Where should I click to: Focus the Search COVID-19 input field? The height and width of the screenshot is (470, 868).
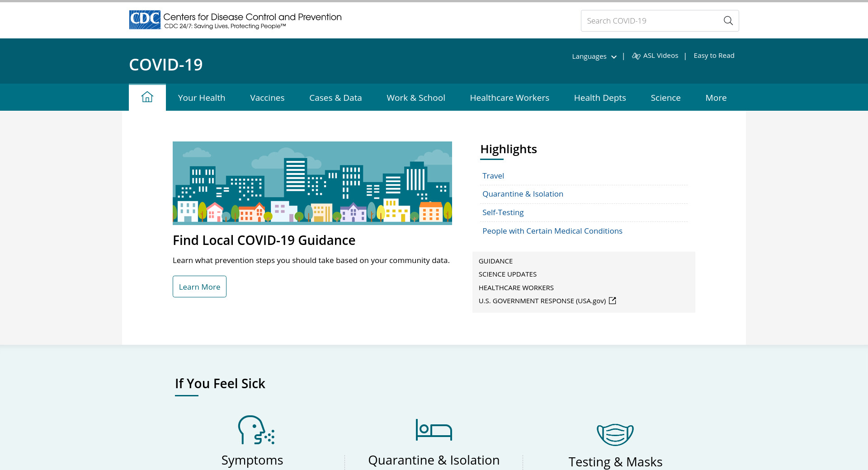point(650,21)
